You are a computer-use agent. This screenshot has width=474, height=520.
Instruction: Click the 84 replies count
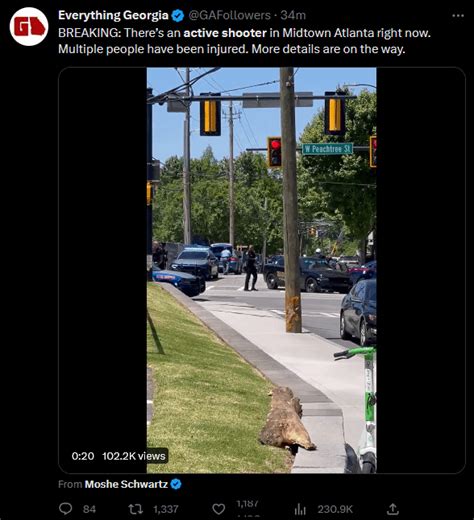(x=89, y=509)
